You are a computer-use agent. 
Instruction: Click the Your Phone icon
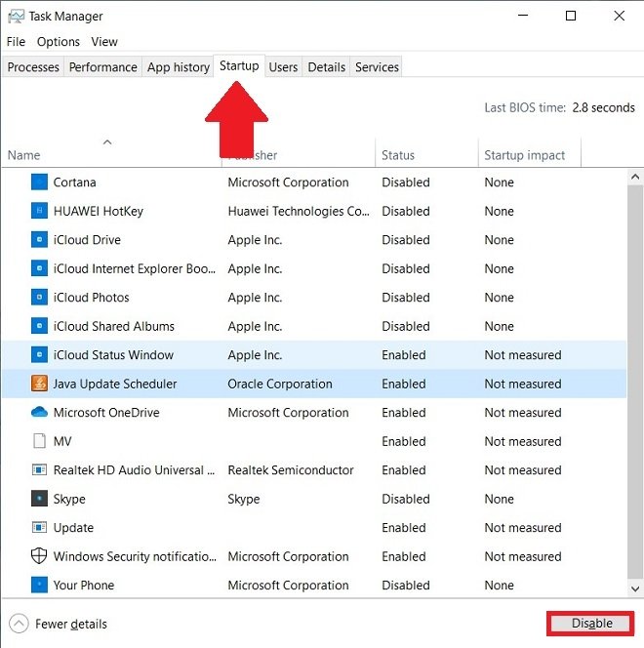[x=39, y=585]
